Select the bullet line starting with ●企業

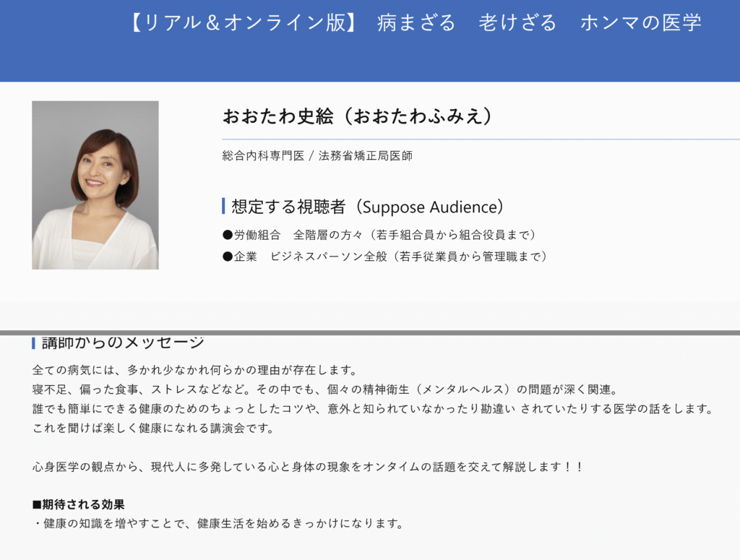pos(384,257)
